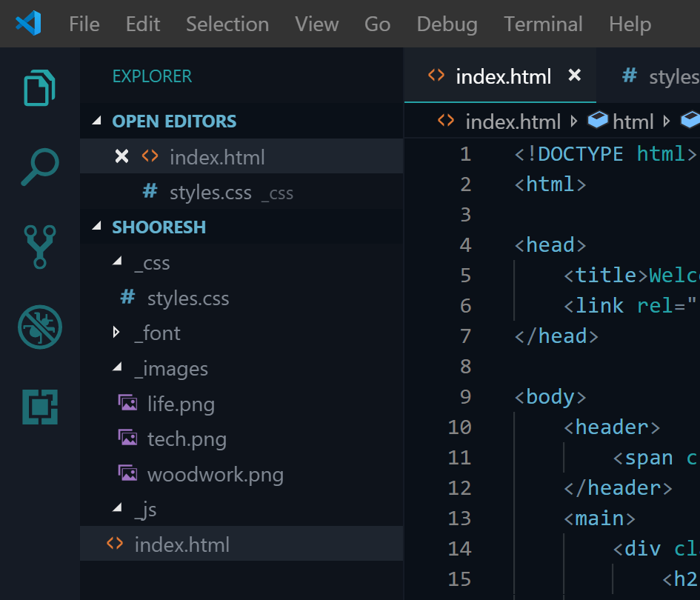Open the Source Control view
Screen dimensions: 700x600
(40, 246)
